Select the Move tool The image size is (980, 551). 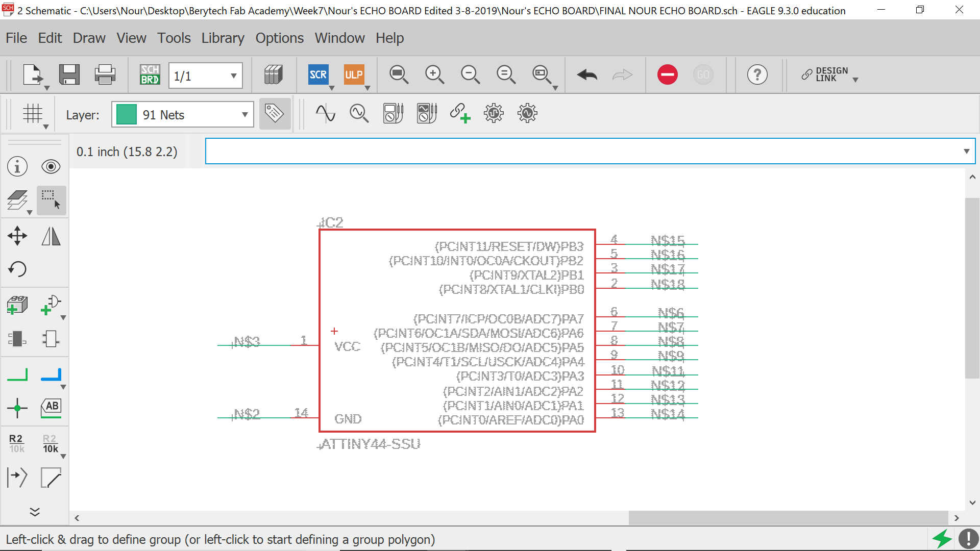pyautogui.click(x=17, y=236)
